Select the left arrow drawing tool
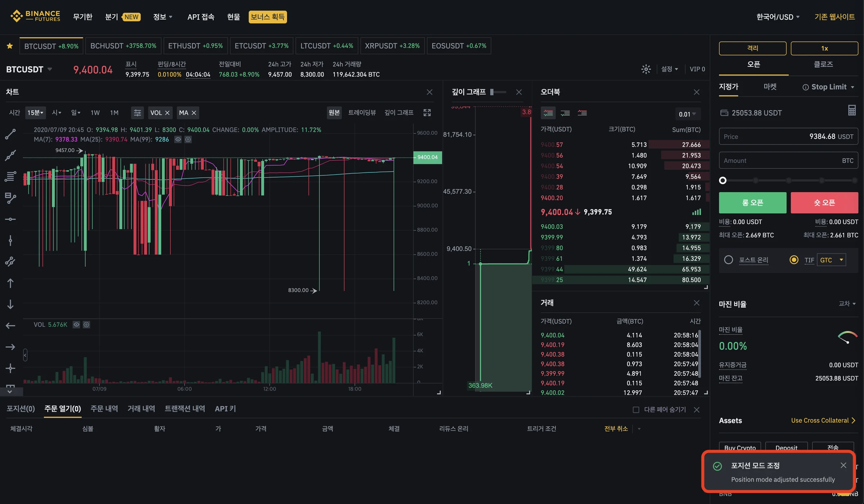Viewport: 864px width, 504px height. [x=10, y=326]
